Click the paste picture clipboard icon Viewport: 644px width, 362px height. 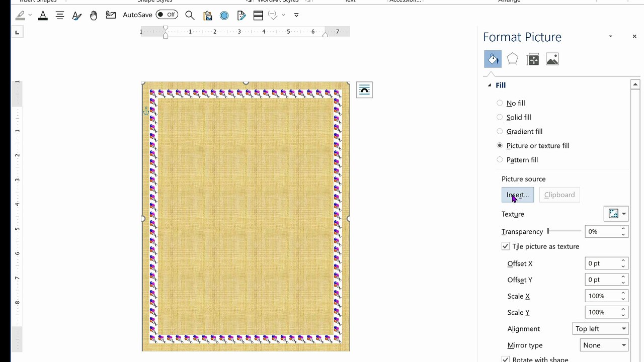[x=207, y=16]
